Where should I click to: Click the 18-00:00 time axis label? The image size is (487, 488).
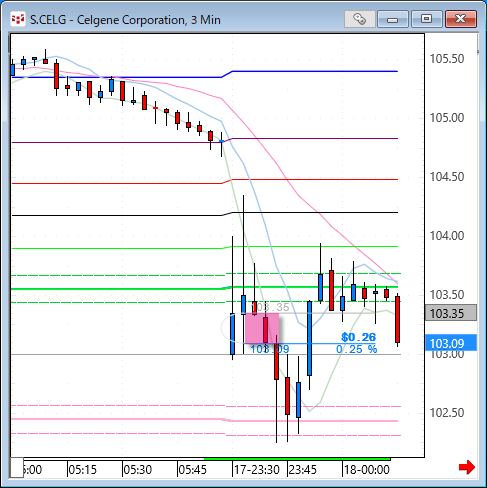[367, 470]
